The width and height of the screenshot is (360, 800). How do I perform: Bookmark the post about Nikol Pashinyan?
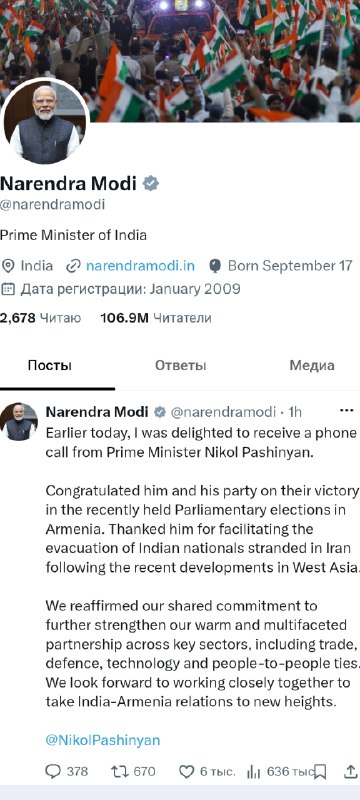click(320, 771)
